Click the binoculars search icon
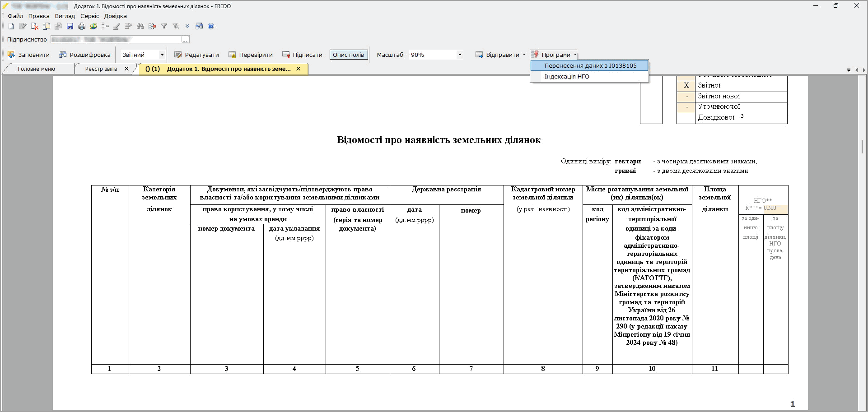Screen dimensions: 868x412 point(140,27)
